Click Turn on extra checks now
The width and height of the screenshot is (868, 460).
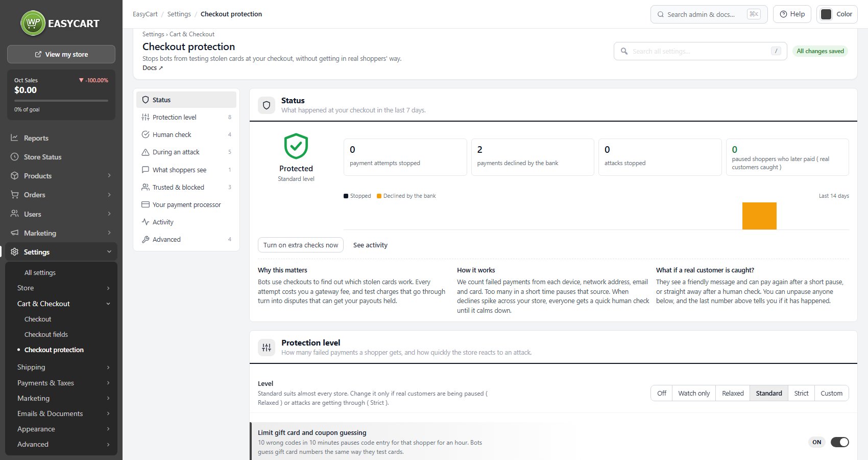click(301, 245)
